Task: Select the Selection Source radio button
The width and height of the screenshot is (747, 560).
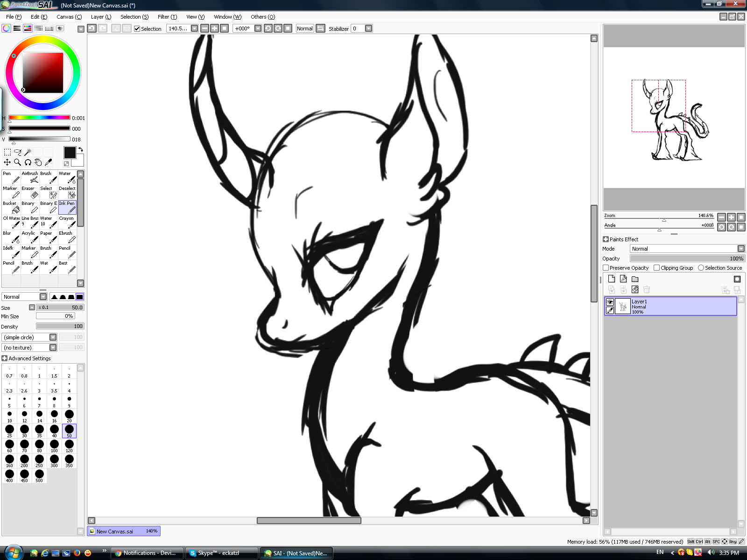Action: coord(701,268)
